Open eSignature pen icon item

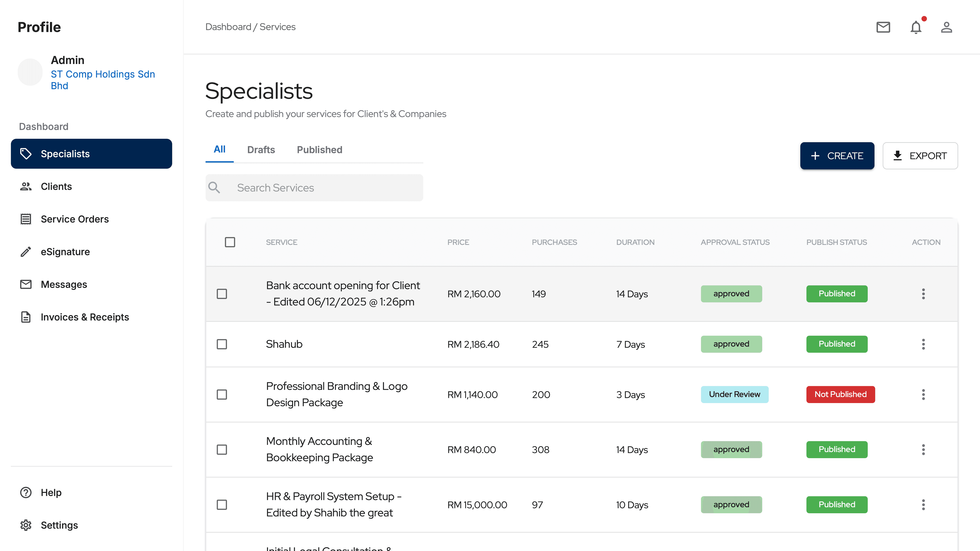pyautogui.click(x=65, y=252)
